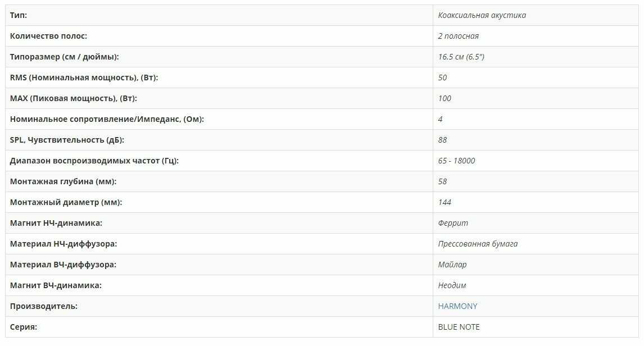The height and width of the screenshot is (346, 644).
Task: Select the "BLUE NOTE" series value
Action: [459, 327]
